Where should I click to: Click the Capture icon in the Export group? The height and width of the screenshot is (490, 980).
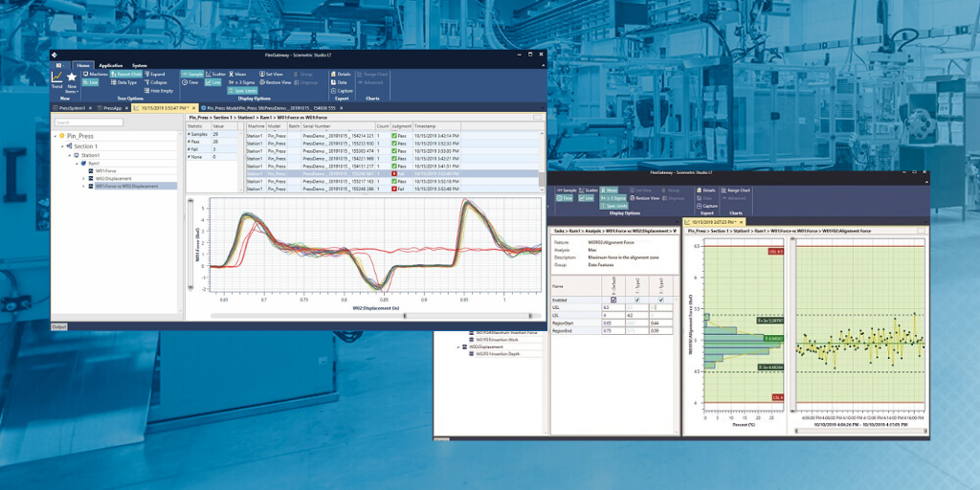point(342,91)
